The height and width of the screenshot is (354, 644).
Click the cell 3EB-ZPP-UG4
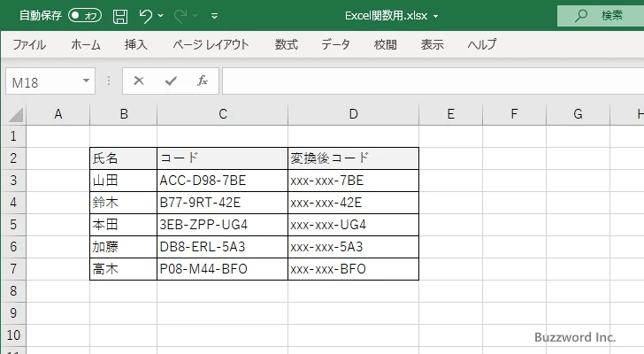(x=223, y=225)
